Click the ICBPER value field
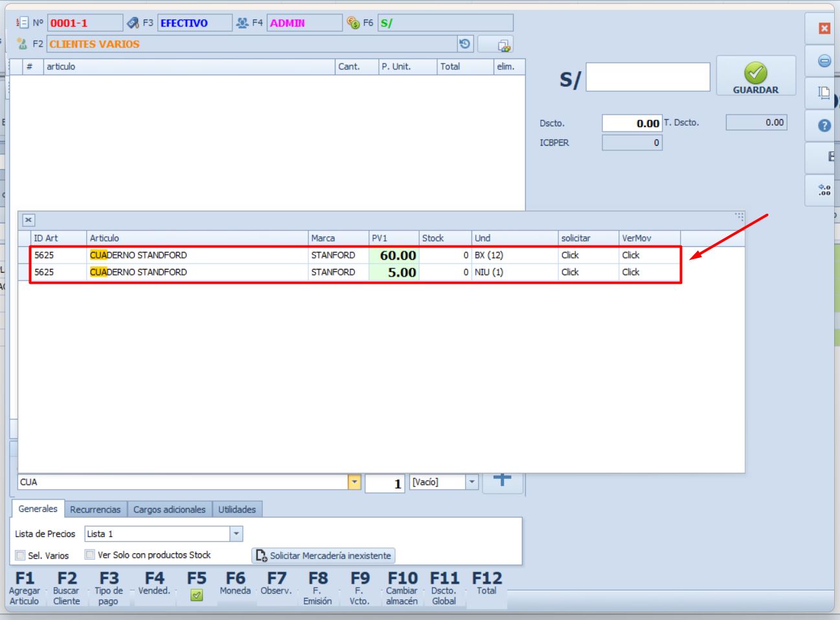 coord(632,143)
